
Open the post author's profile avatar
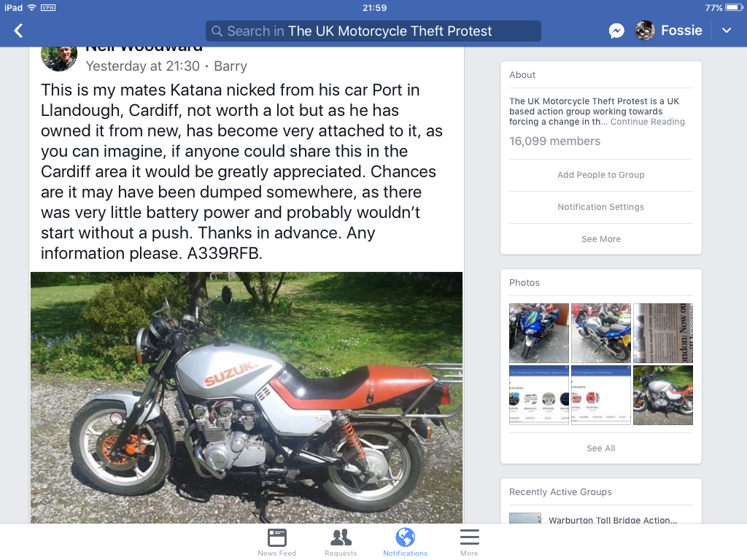(59, 58)
